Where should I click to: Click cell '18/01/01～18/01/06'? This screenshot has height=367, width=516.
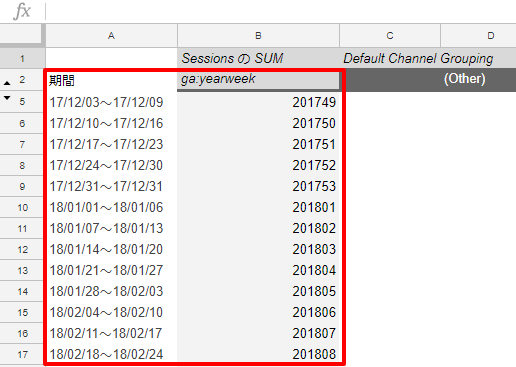(111, 207)
